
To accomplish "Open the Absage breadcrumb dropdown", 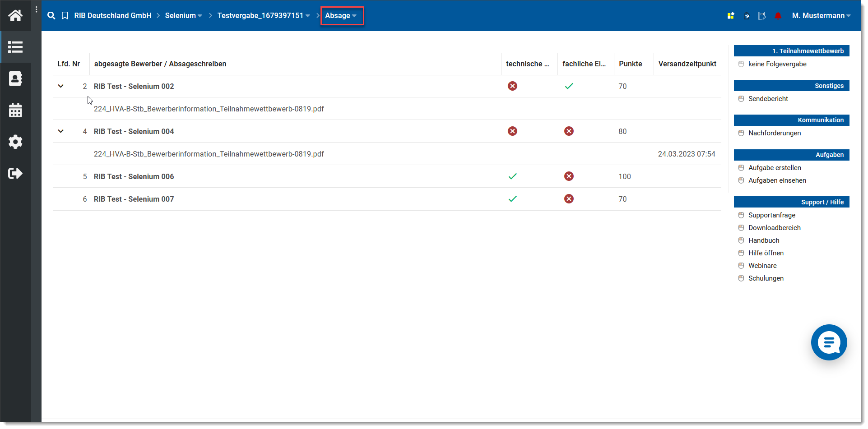I will tap(341, 16).
